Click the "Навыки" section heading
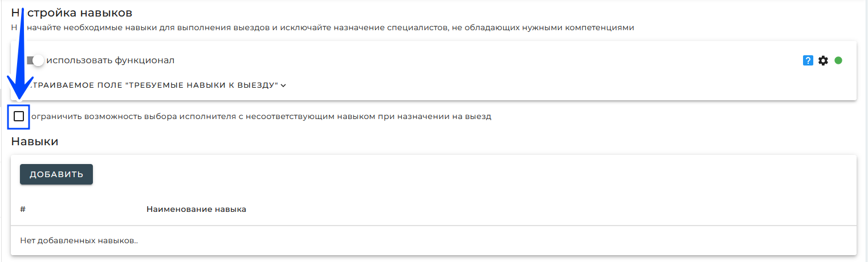Image resolution: width=868 pixels, height=262 pixels. 35,141
